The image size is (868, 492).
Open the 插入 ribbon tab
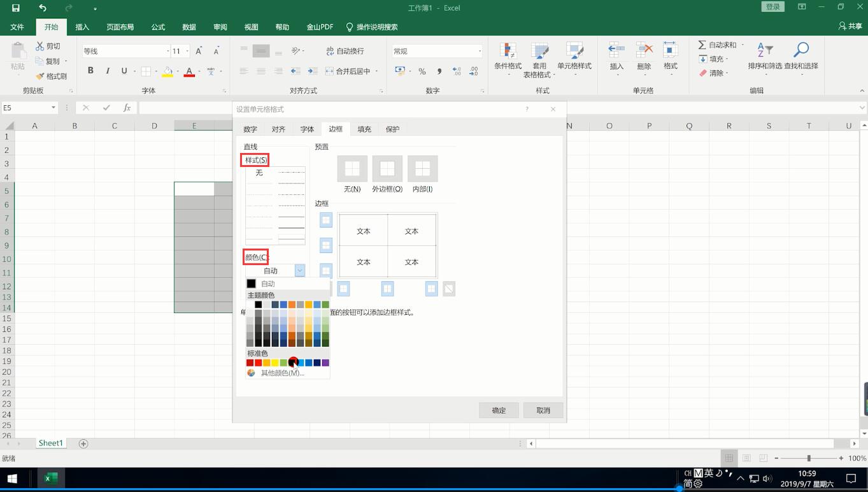82,27
